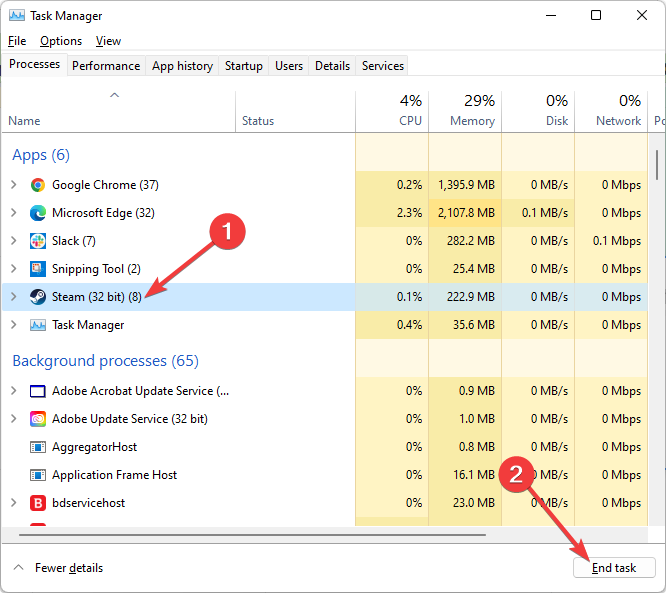Viewport: 666px width, 593px height.
Task: Switch to the Performance tab
Action: [x=106, y=66]
